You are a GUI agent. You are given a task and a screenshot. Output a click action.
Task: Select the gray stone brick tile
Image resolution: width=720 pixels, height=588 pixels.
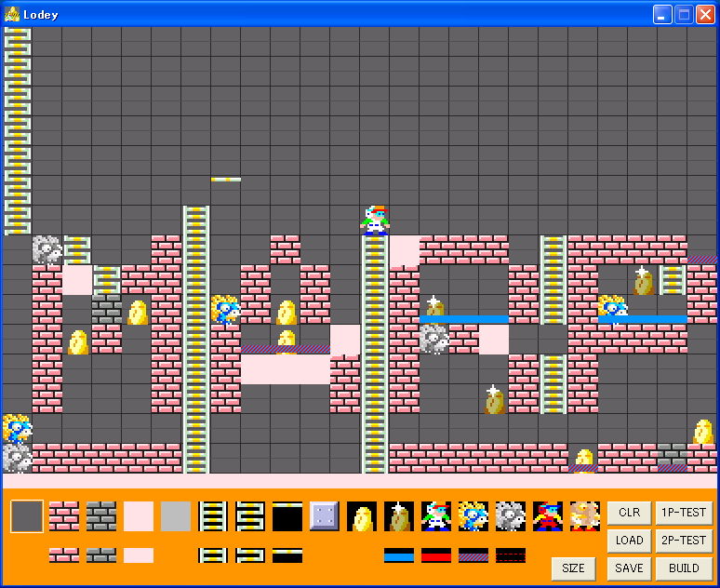101,516
